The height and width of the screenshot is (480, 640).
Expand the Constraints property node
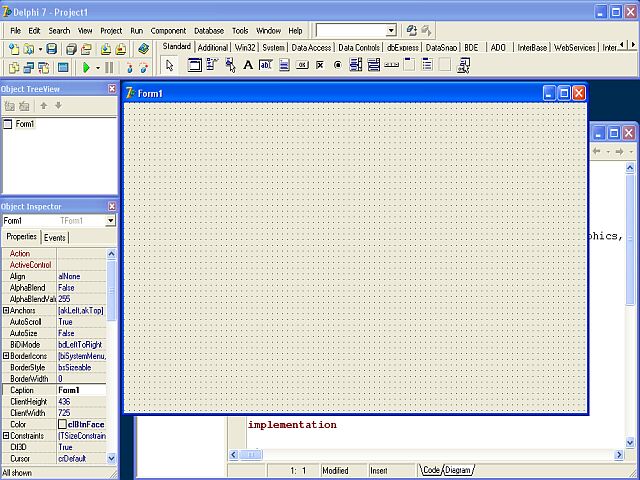(5, 436)
